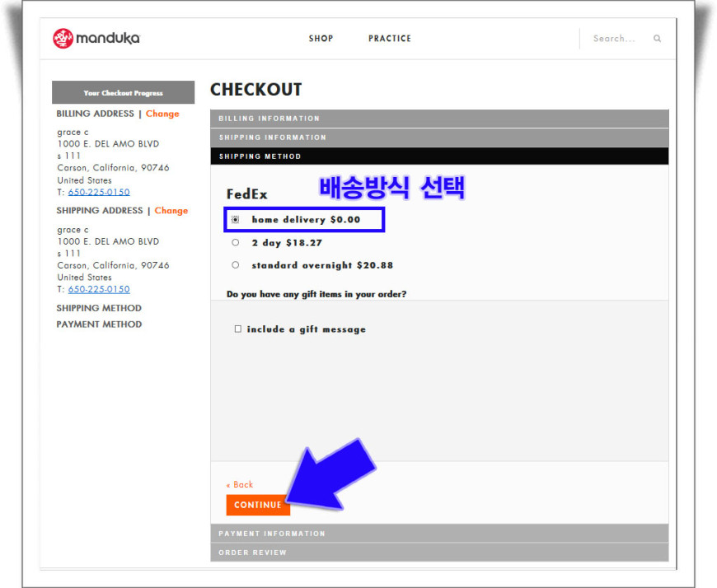Screen dimensions: 717x588
Task: Go back via the Back link
Action: 240,484
